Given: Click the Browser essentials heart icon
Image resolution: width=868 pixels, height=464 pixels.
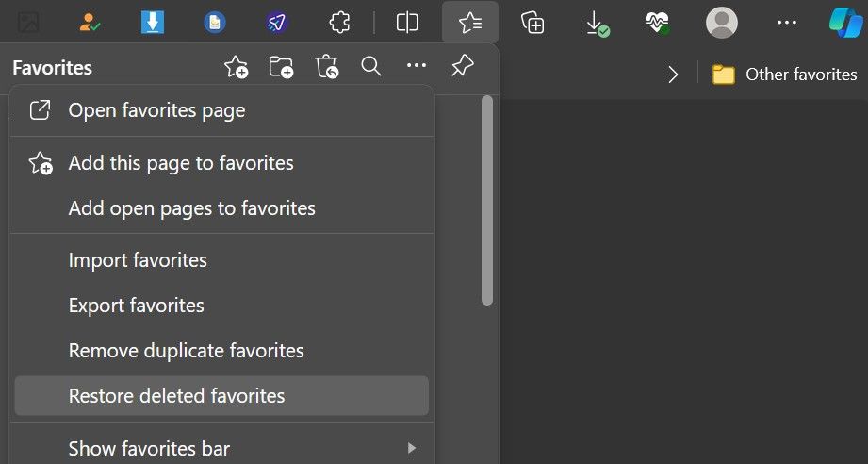Looking at the screenshot, I should point(658,23).
